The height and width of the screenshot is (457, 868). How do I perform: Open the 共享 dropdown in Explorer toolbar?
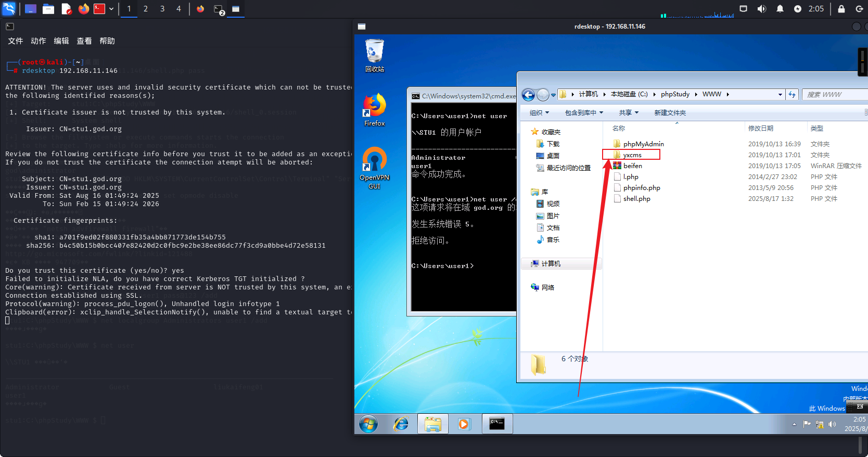pyautogui.click(x=629, y=112)
